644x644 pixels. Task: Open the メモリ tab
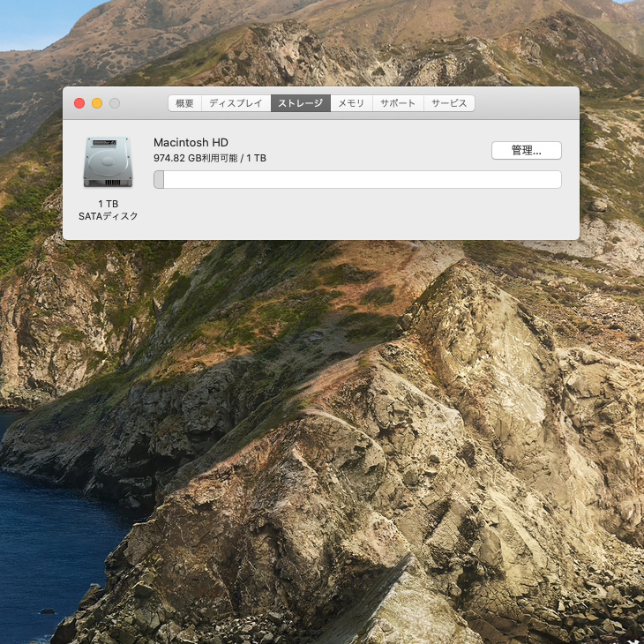point(351,103)
